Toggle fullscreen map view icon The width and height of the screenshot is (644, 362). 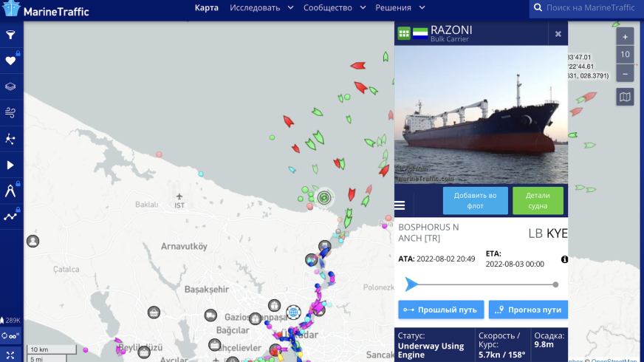point(10,355)
